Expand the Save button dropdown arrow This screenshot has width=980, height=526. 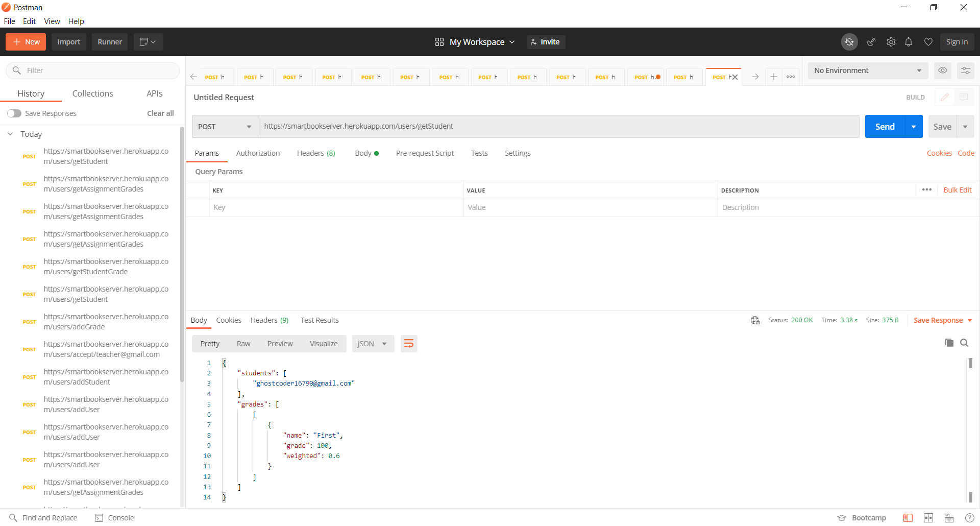point(965,127)
